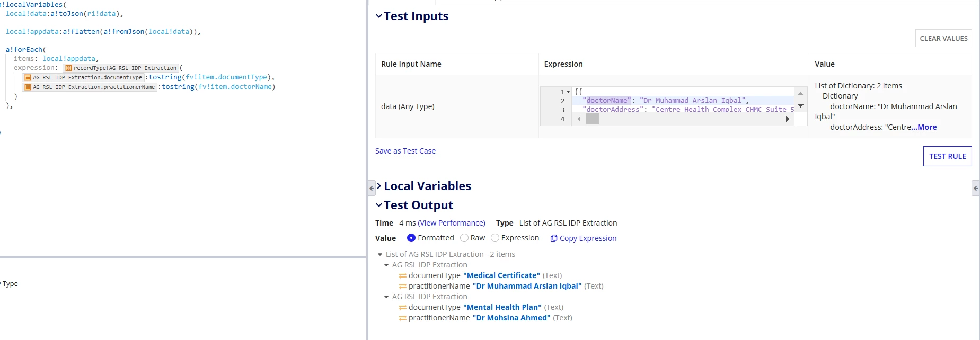The height and width of the screenshot is (340, 980).
Task: Select the Formatted value radio button
Action: point(411,238)
